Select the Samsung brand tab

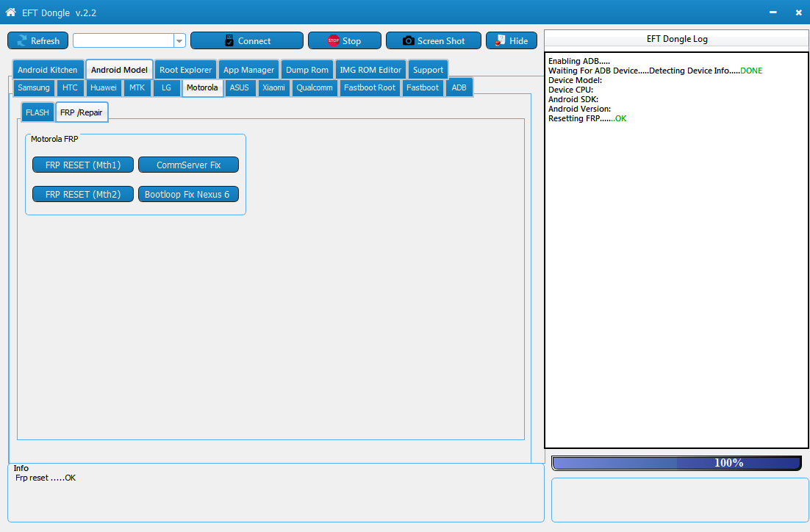click(34, 87)
